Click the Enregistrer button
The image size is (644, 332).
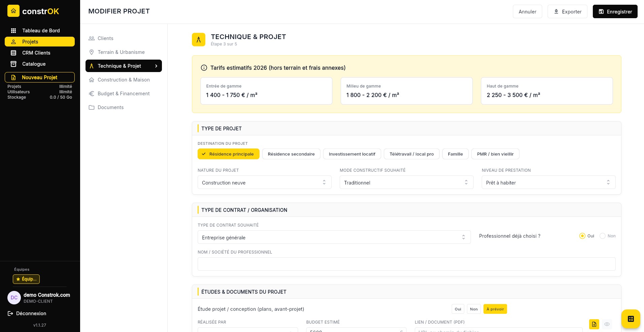615,11
